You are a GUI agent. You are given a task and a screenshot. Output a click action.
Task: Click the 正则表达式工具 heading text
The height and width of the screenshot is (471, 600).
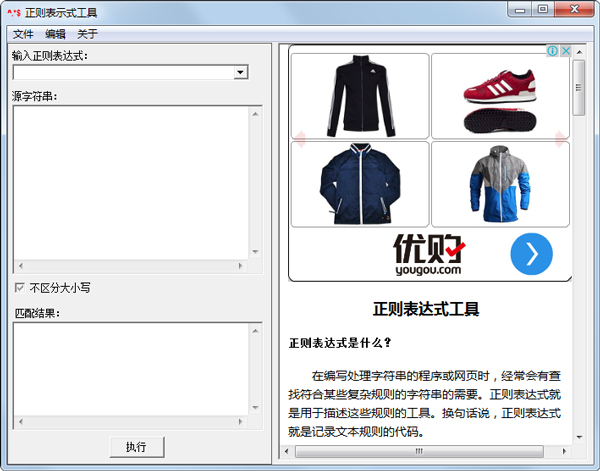[426, 309]
